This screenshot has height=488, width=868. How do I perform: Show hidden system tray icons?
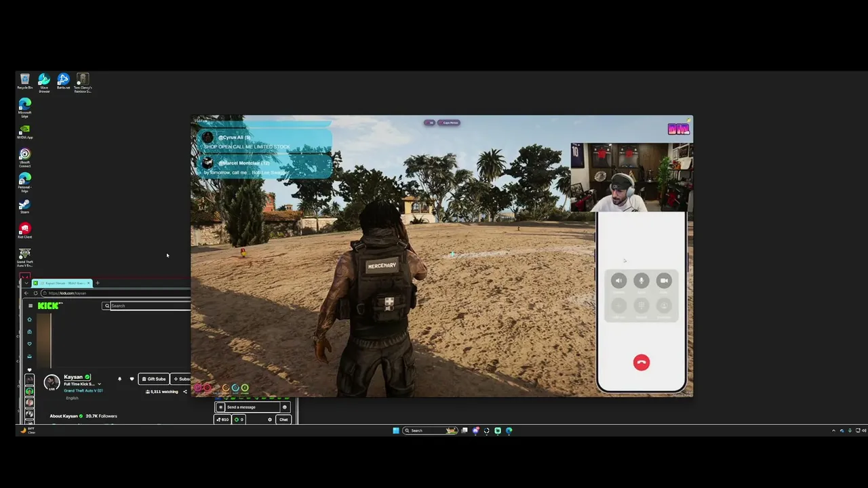pyautogui.click(x=833, y=430)
